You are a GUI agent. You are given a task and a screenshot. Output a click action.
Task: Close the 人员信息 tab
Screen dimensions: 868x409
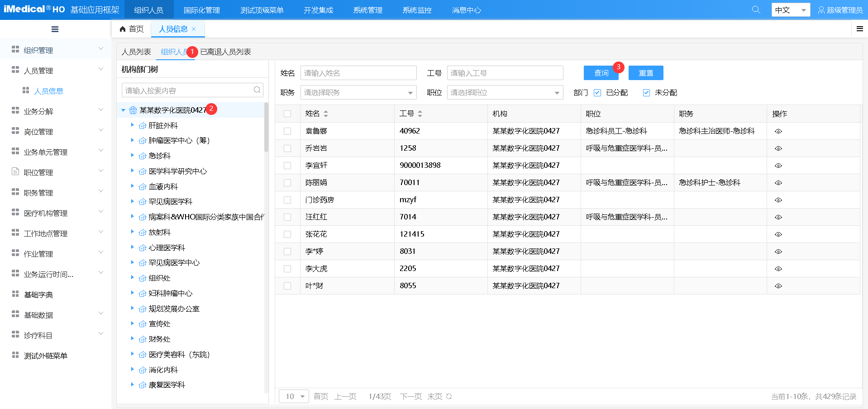pyautogui.click(x=194, y=29)
